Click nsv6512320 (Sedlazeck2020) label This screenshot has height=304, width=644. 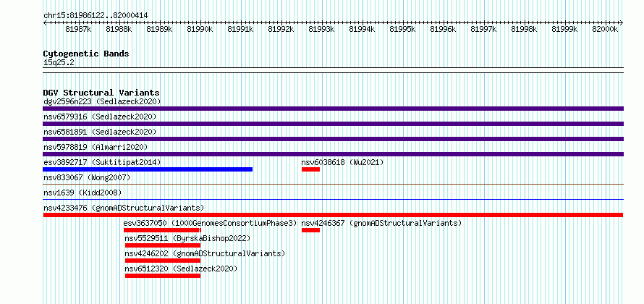coord(181,269)
